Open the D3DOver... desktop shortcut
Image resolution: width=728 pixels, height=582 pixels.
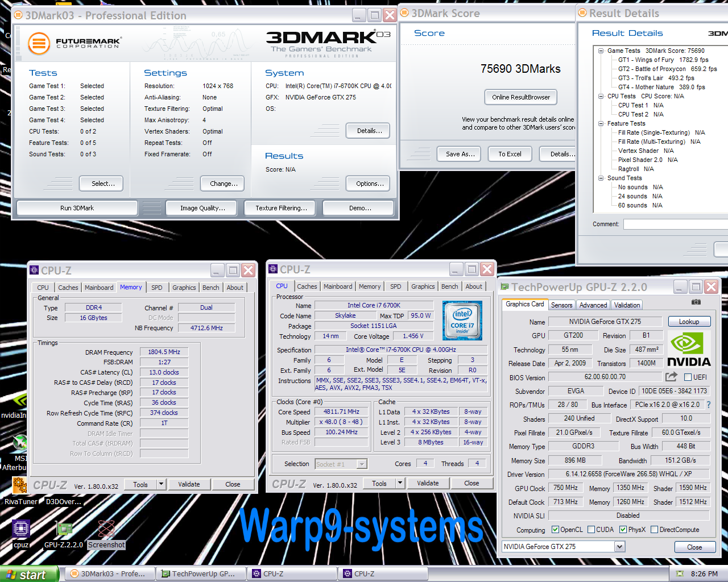click(x=64, y=502)
